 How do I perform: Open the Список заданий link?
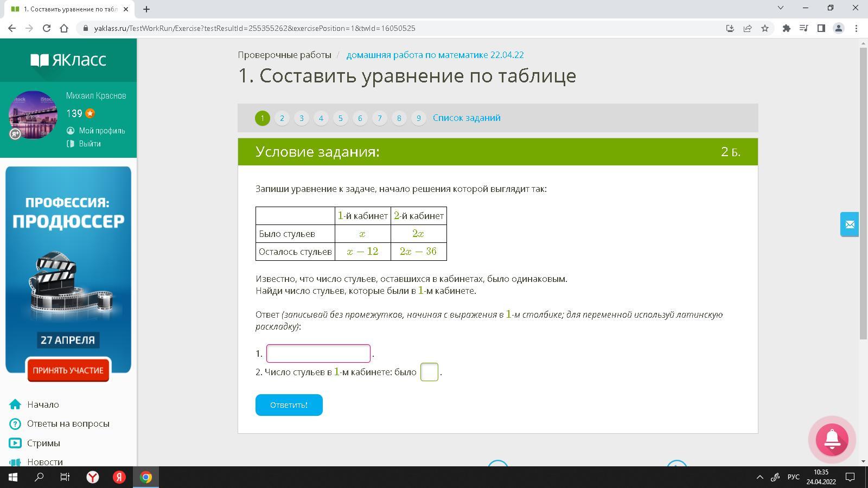click(467, 118)
